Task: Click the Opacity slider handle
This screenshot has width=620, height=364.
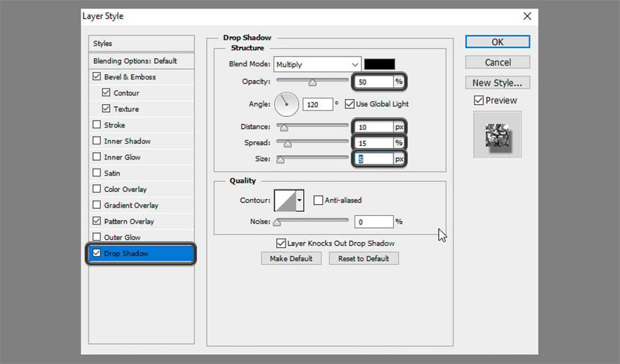Action: click(312, 83)
